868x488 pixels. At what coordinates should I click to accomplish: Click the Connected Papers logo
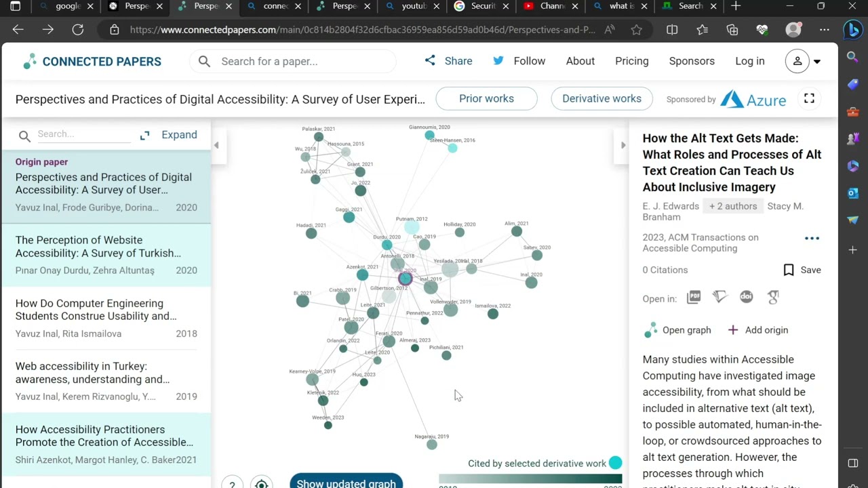92,61
